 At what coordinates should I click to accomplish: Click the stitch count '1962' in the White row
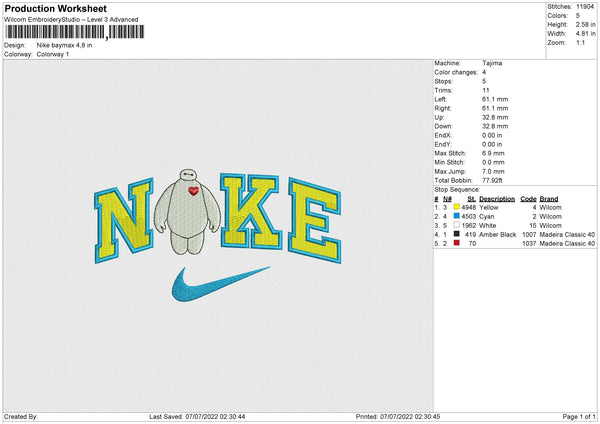pyautogui.click(x=468, y=225)
